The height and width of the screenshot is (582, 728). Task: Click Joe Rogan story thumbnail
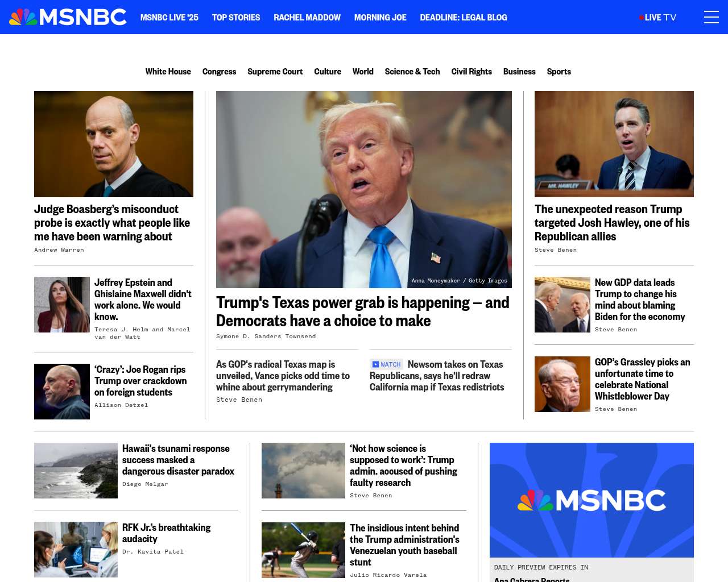coord(62,392)
